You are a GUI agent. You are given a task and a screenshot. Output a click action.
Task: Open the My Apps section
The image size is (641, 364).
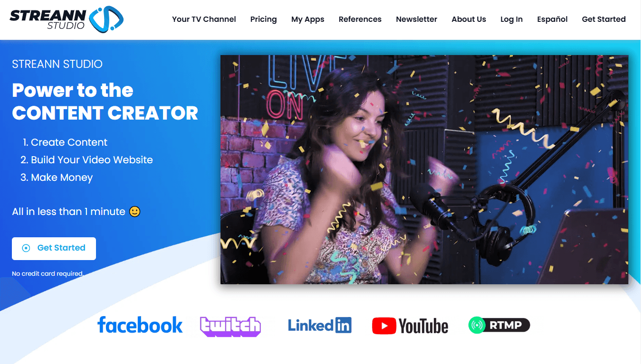tap(307, 19)
